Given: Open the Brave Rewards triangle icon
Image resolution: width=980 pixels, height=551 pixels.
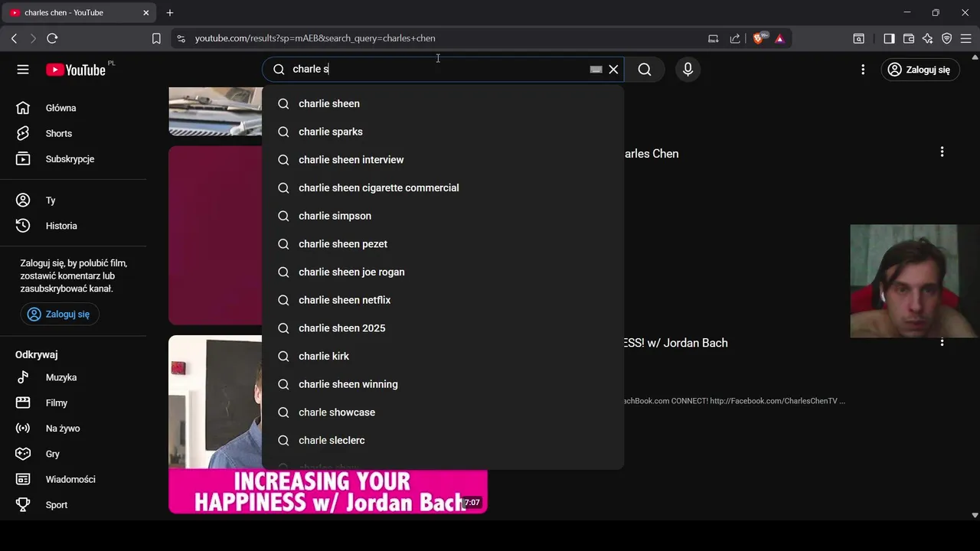Looking at the screenshot, I should 779,38.
